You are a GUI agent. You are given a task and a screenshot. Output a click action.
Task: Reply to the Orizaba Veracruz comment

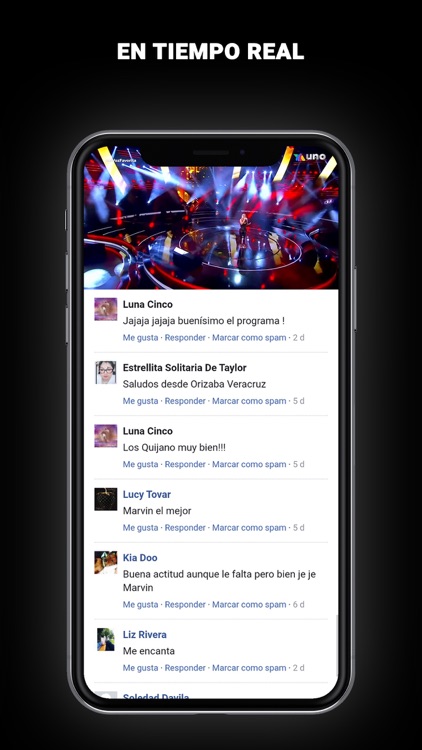(x=185, y=401)
